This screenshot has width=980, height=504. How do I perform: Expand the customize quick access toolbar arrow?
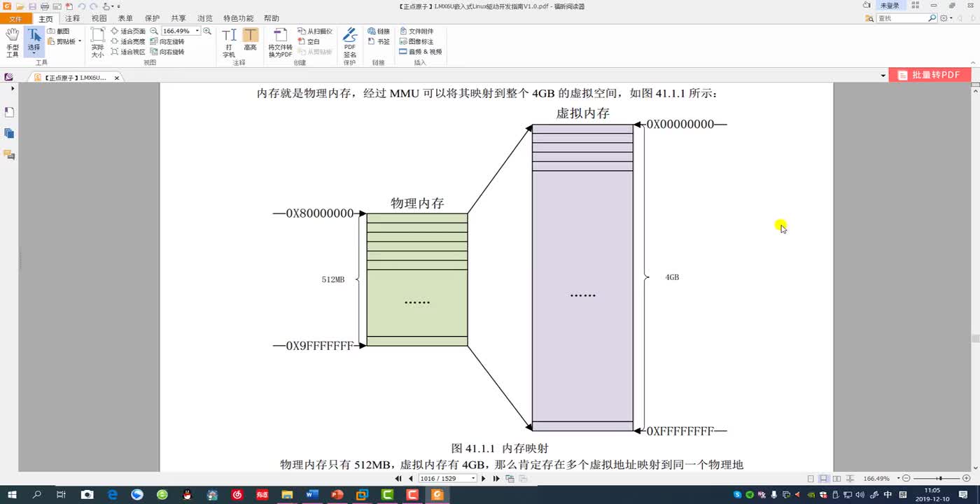point(119,6)
